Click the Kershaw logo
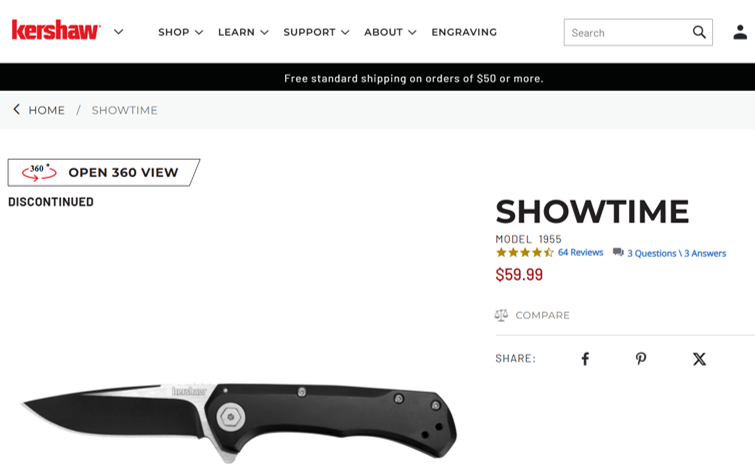This screenshot has height=472, width=755. (x=56, y=30)
